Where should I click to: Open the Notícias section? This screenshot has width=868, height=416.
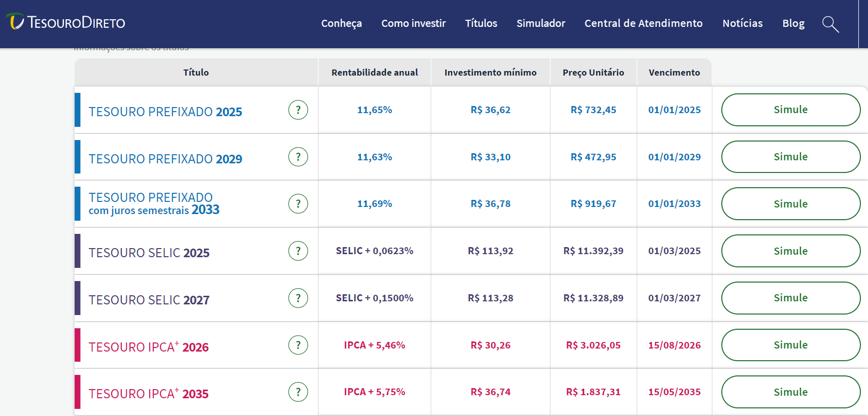pos(743,23)
